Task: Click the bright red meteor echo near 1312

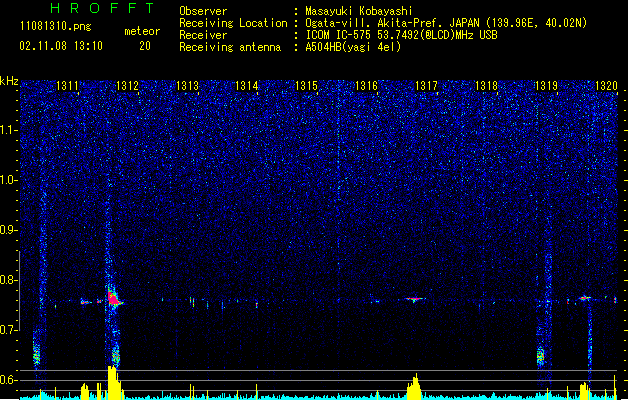Action: pyautogui.click(x=113, y=298)
